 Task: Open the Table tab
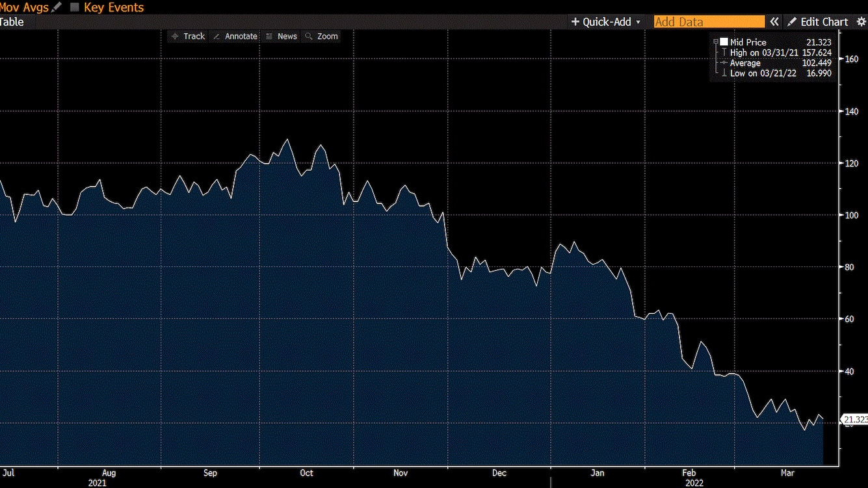[12, 21]
